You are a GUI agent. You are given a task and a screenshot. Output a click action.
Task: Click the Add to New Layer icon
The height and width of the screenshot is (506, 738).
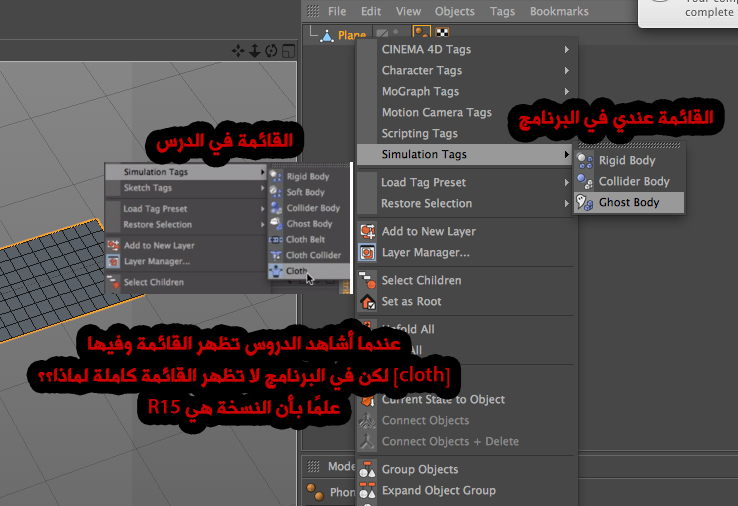click(x=368, y=232)
